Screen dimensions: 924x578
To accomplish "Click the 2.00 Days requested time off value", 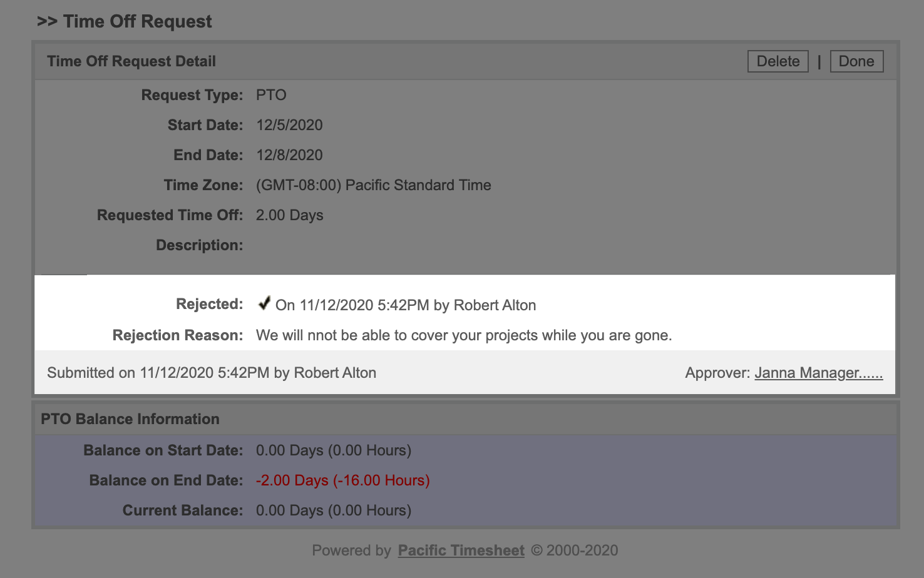I will [x=289, y=215].
